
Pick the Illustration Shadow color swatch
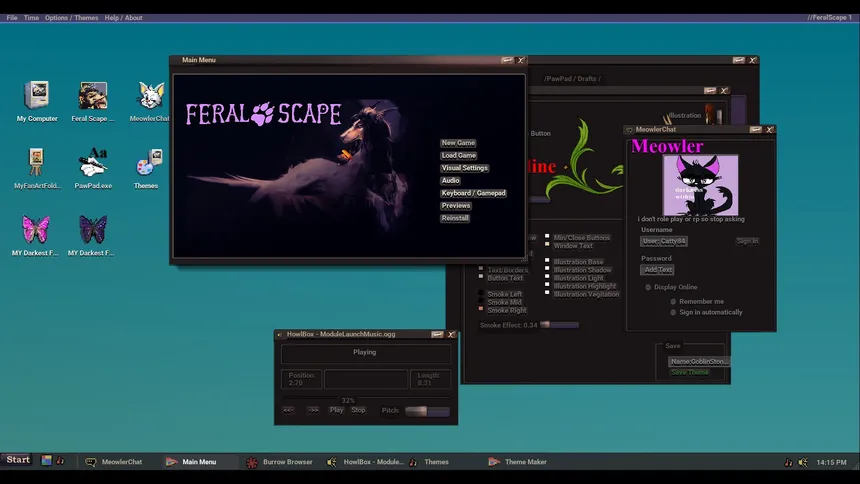coord(547,268)
